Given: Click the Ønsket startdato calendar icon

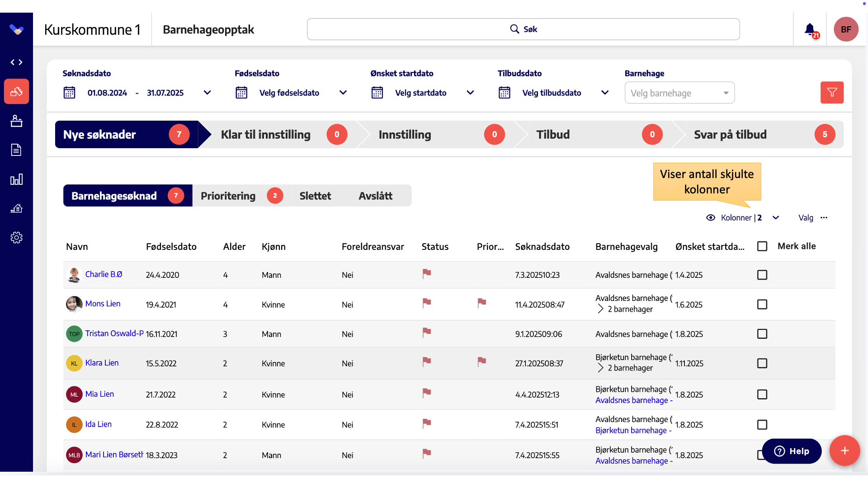Looking at the screenshot, I should 377,93.
